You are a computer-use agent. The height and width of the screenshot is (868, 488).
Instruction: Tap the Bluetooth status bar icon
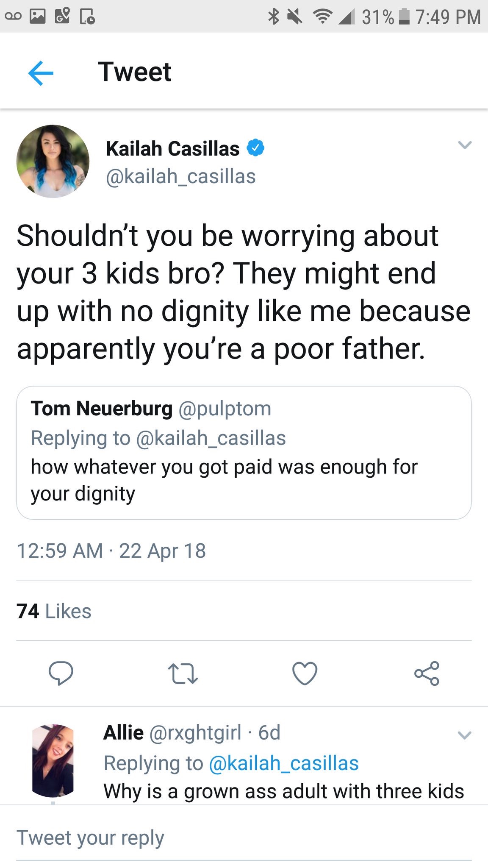[274, 17]
